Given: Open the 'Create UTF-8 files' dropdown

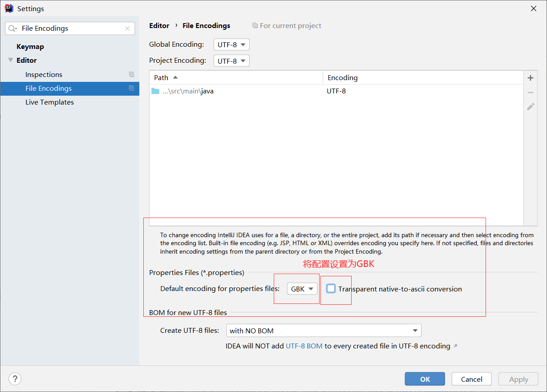Looking at the screenshot, I should tap(324, 331).
